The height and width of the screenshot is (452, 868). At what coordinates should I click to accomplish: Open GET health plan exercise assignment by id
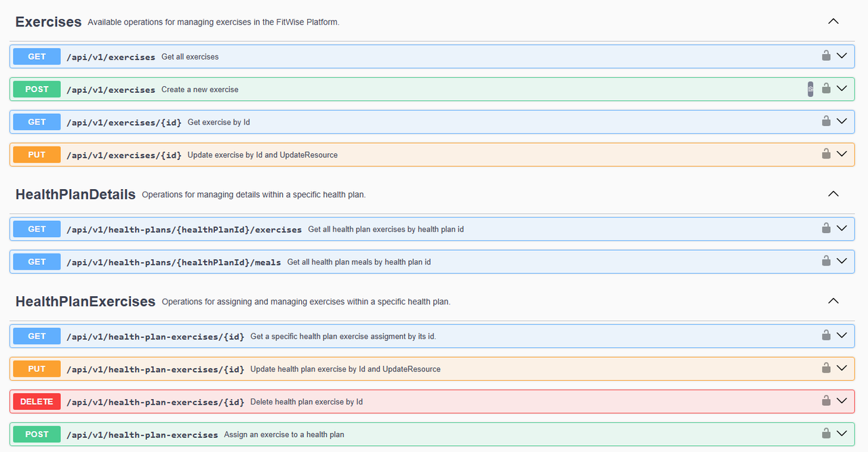(432, 336)
